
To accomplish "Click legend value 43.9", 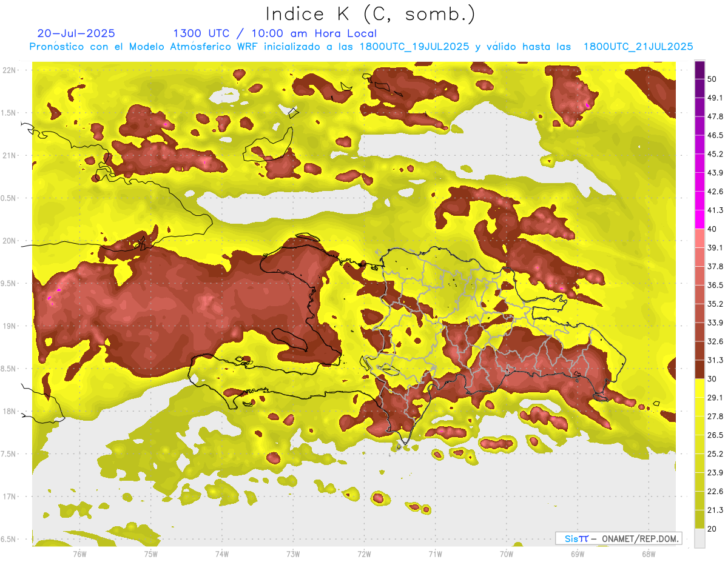I will (x=715, y=173).
